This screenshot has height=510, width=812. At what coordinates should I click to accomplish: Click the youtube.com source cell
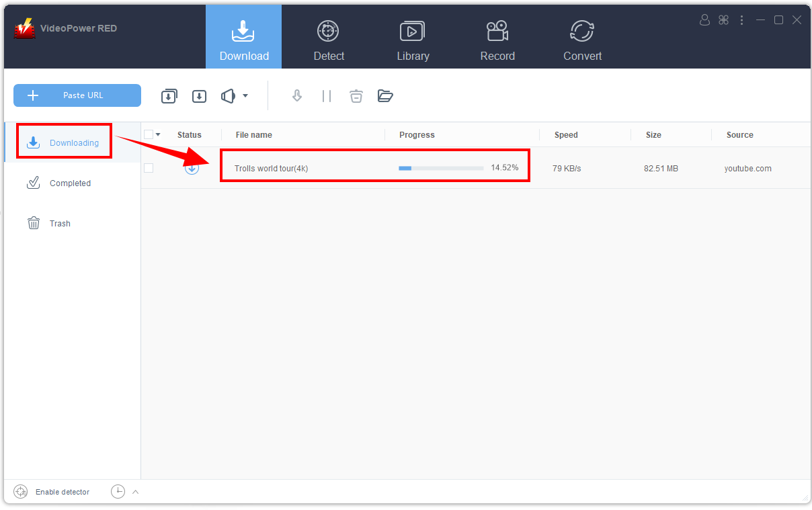tap(748, 169)
